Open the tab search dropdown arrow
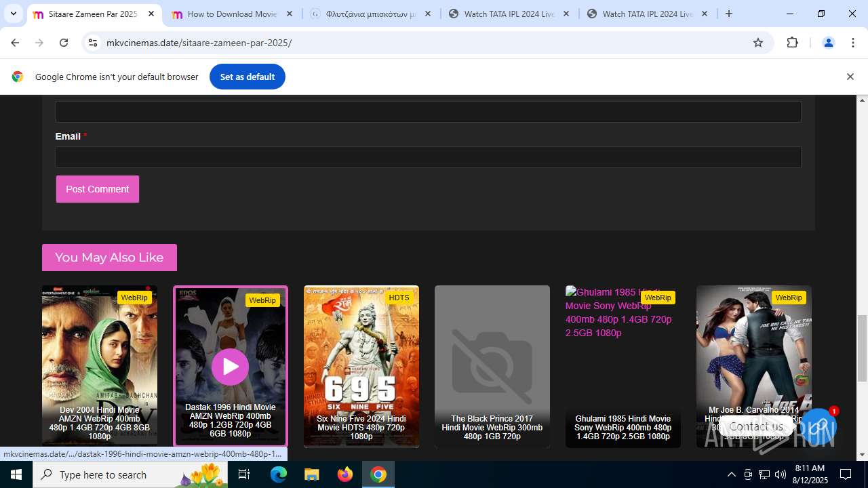 point(13,14)
